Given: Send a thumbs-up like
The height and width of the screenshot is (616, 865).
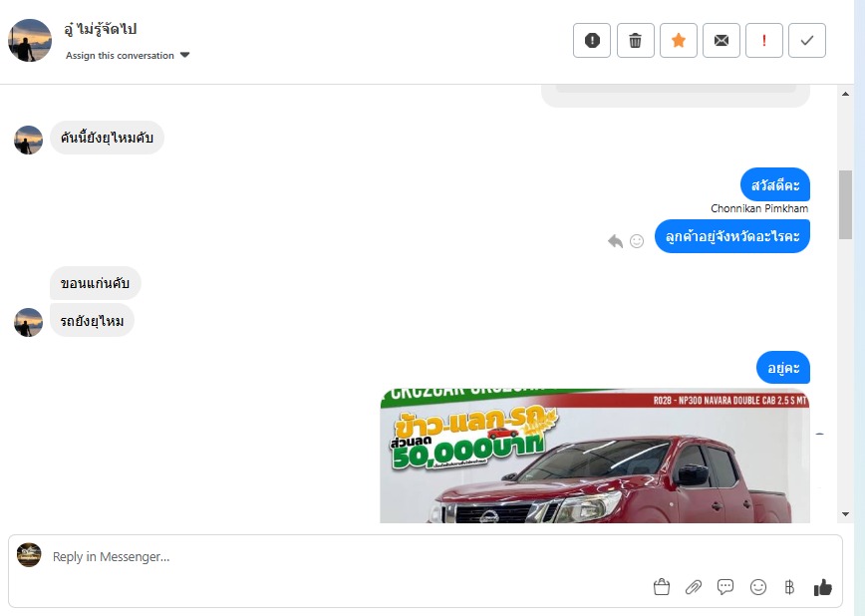Looking at the screenshot, I should point(822,587).
